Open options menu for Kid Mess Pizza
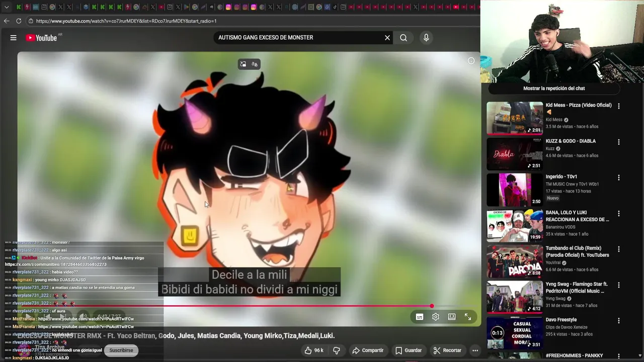This screenshot has height=362, width=644. click(x=619, y=106)
